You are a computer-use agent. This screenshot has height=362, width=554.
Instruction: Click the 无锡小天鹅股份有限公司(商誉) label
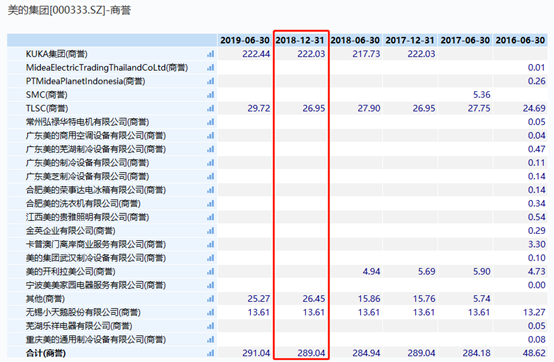point(83,312)
